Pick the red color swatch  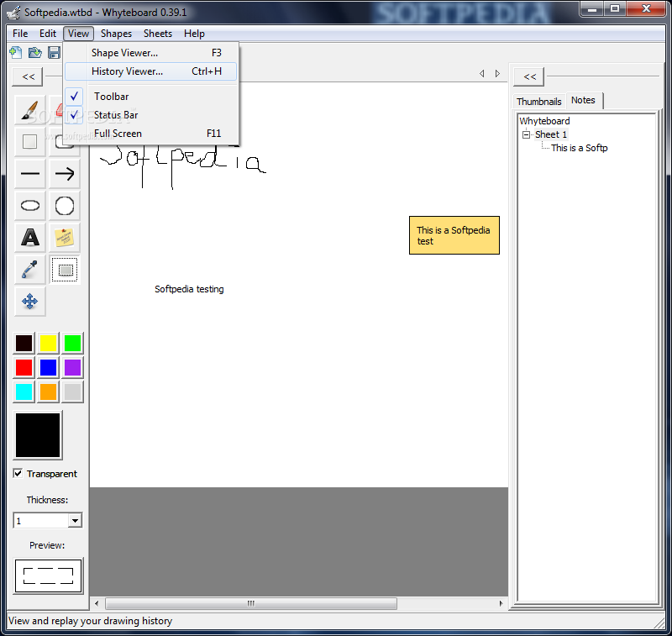[24, 368]
